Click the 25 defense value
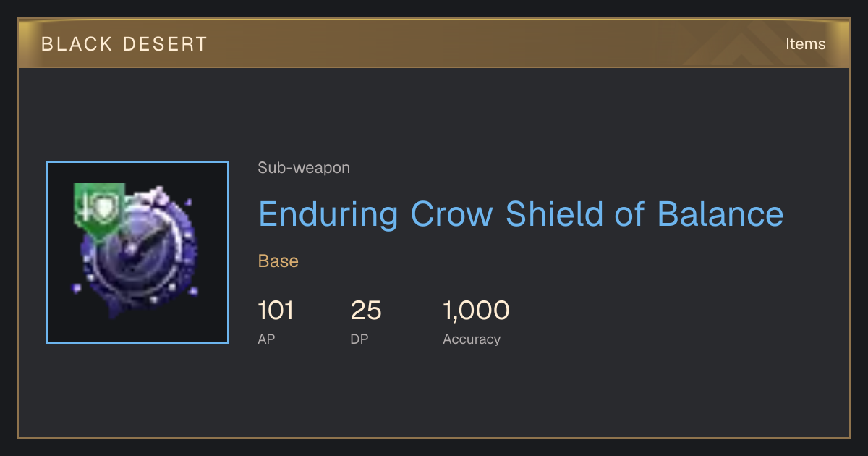The height and width of the screenshot is (456, 868). click(366, 311)
